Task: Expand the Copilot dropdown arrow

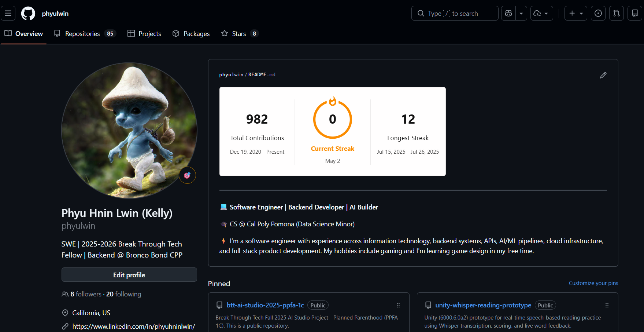Action: (521, 13)
